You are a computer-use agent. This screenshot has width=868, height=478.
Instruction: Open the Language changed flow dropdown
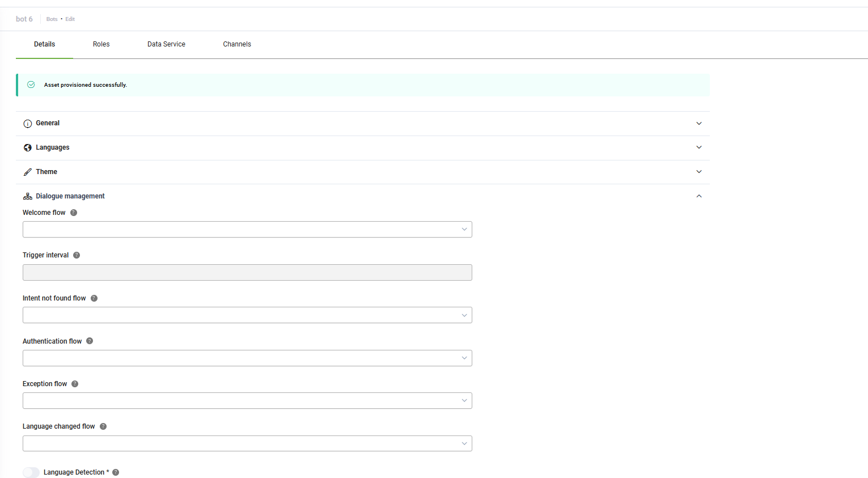pyautogui.click(x=247, y=443)
